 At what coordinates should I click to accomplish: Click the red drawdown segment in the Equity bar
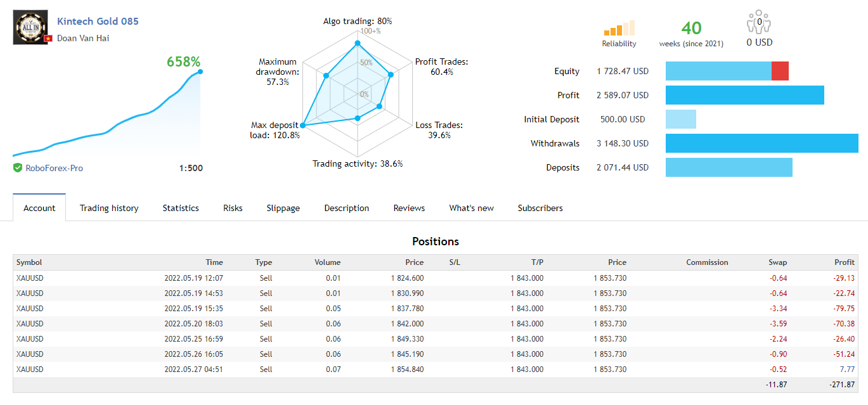pos(780,71)
